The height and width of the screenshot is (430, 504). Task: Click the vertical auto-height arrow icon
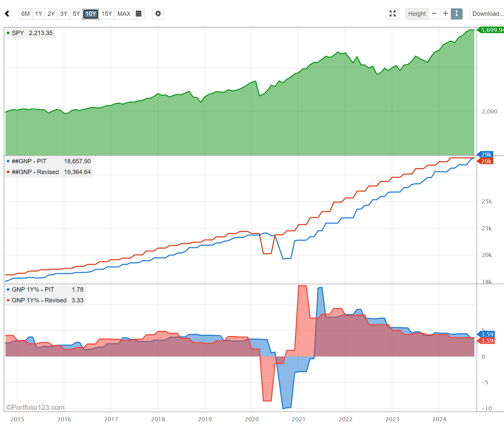(x=457, y=14)
